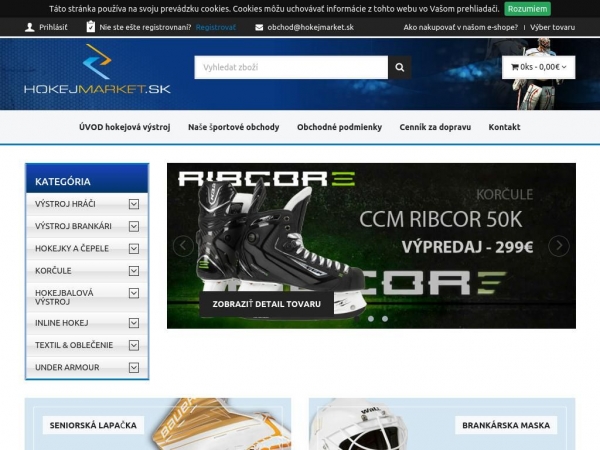Click the Registrovať link
Screen dimensions: 600x450
pos(215,27)
